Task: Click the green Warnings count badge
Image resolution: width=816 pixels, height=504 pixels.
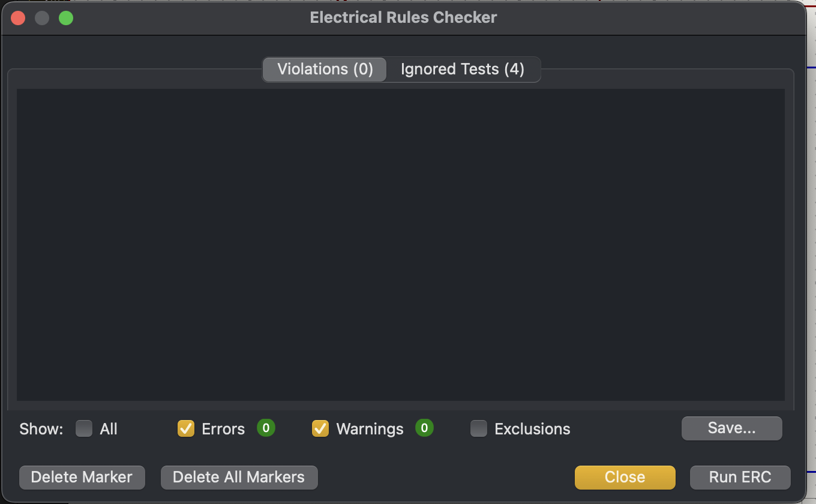Action: [x=424, y=428]
